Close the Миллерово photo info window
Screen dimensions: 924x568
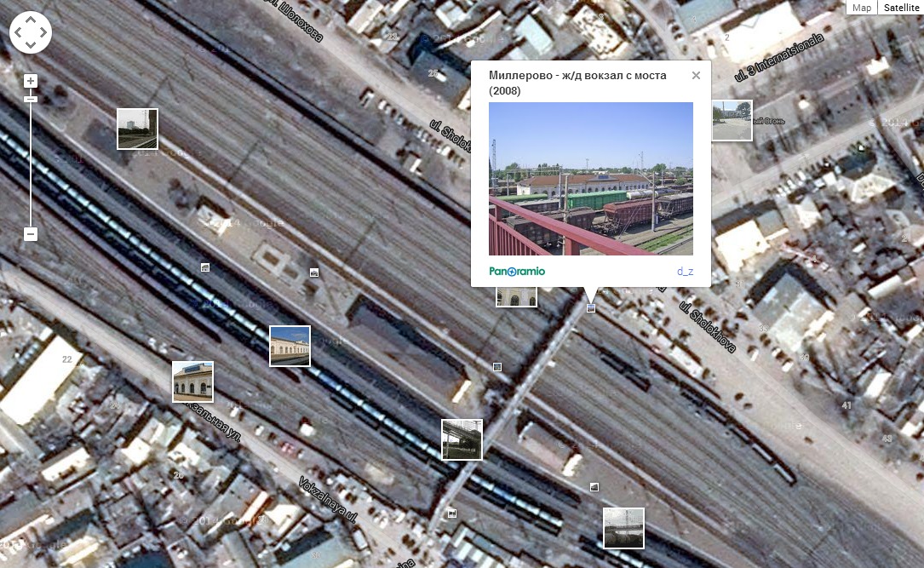pyautogui.click(x=696, y=76)
